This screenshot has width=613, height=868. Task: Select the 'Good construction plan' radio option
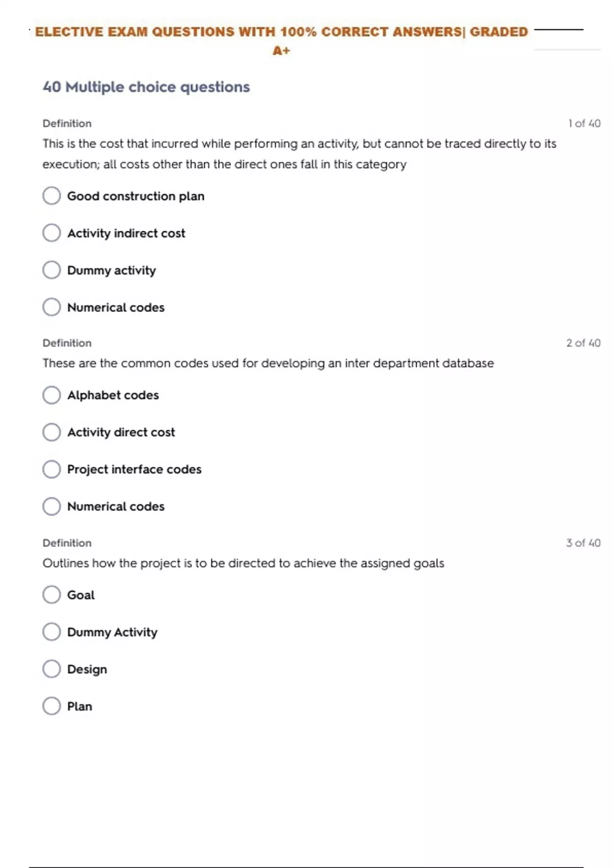pos(52,196)
